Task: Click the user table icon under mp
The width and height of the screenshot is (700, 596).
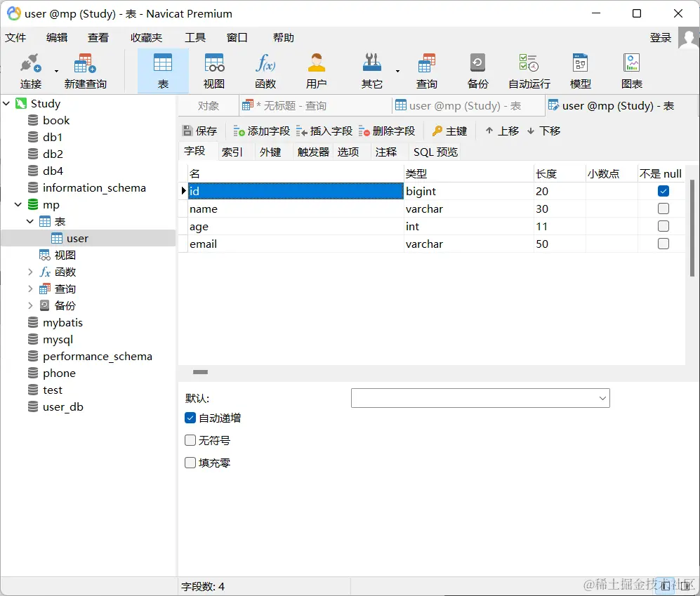Action: (x=57, y=239)
